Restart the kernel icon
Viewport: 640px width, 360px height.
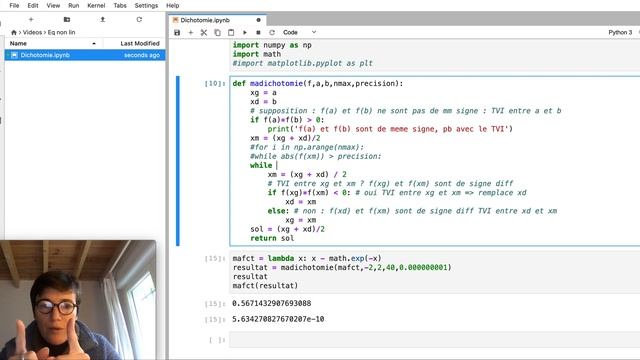[x=272, y=32]
